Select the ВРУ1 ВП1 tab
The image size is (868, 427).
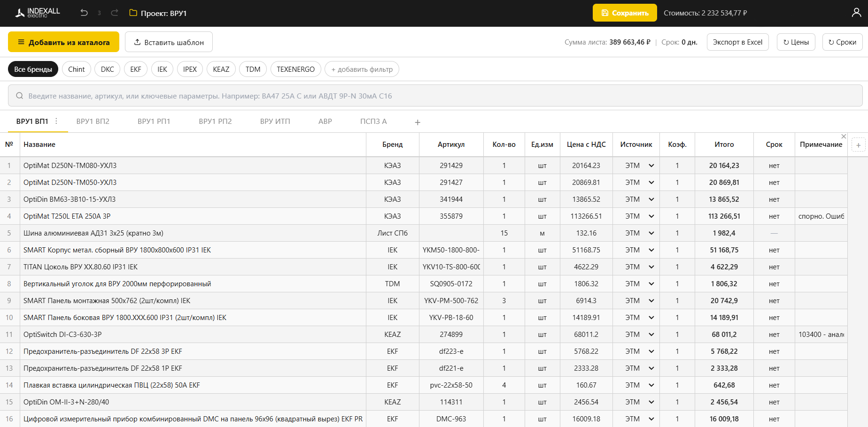tap(32, 122)
